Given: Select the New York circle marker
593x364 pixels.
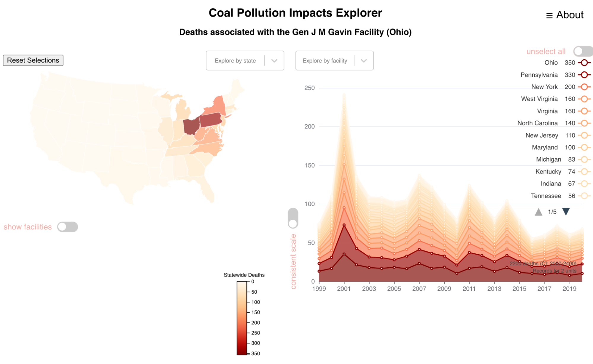Looking at the screenshot, I should 584,87.
